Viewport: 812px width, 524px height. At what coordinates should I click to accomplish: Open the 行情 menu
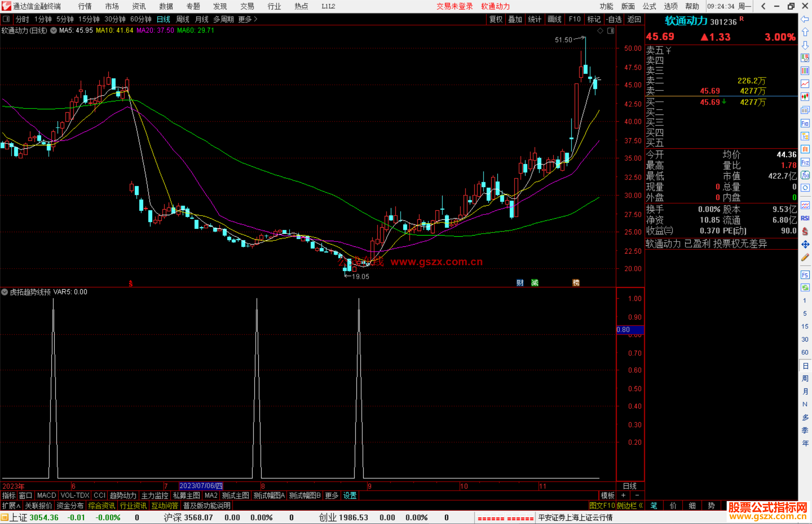click(x=85, y=6)
